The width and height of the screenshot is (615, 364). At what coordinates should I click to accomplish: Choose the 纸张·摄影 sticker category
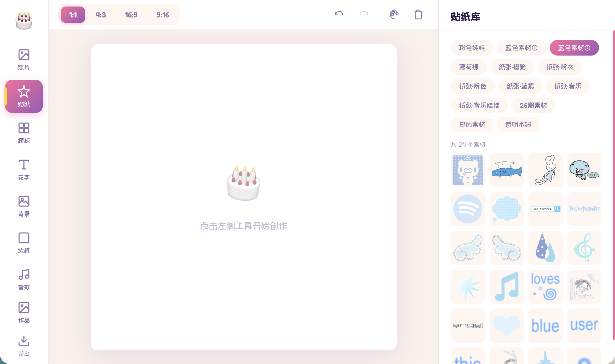point(512,67)
